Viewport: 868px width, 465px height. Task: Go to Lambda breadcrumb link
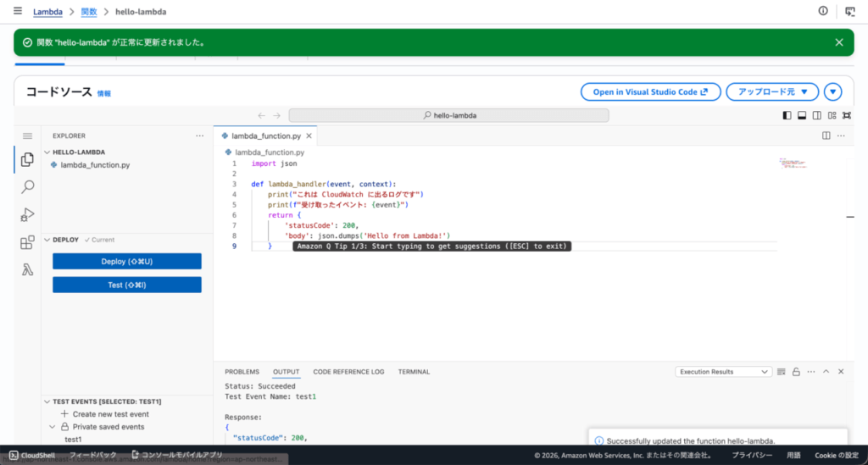click(47, 12)
